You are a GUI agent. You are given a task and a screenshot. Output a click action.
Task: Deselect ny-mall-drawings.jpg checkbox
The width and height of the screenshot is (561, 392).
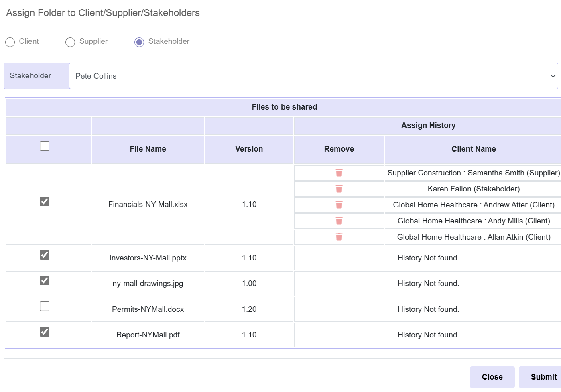[45, 280]
